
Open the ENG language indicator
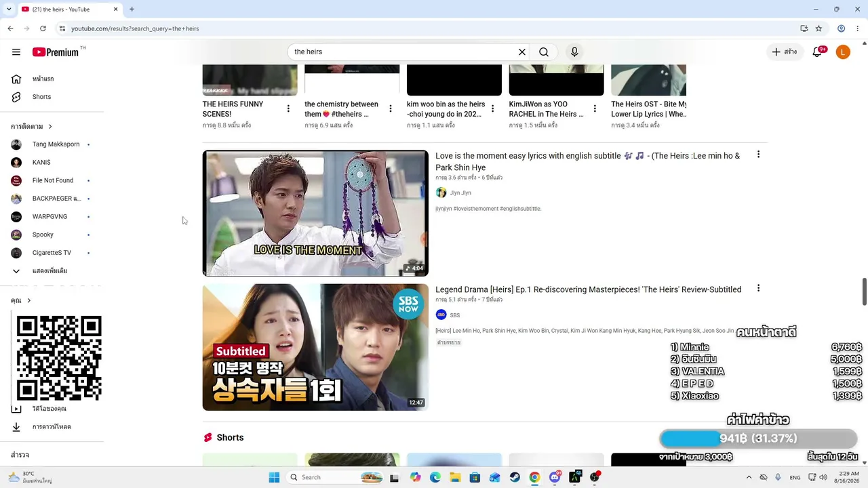[795, 477]
